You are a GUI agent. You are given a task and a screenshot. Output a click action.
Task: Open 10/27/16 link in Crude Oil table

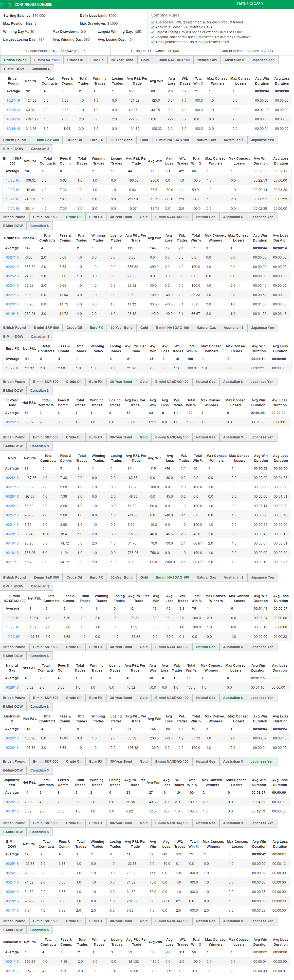12,258
